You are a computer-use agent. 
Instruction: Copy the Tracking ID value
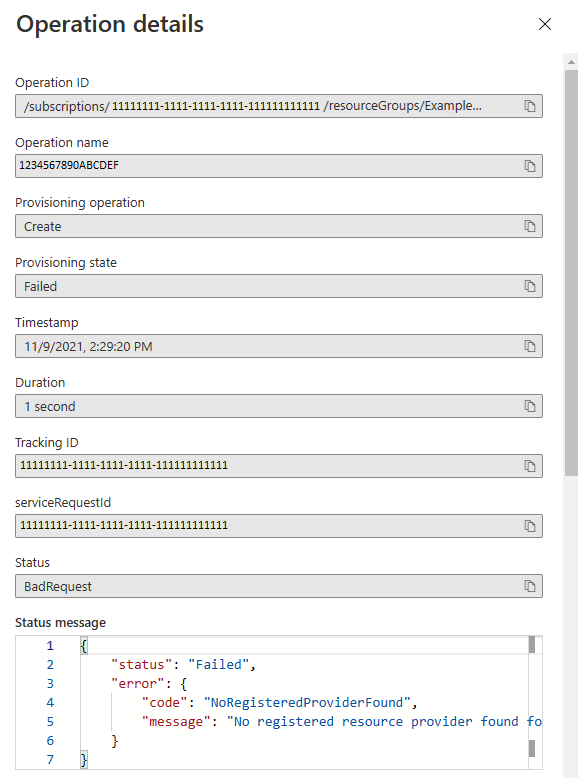(x=530, y=466)
